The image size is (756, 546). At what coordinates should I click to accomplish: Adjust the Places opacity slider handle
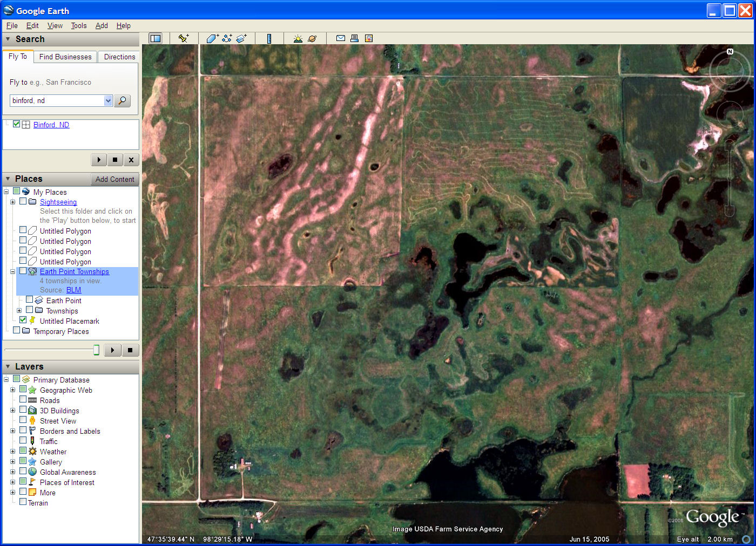click(x=96, y=350)
